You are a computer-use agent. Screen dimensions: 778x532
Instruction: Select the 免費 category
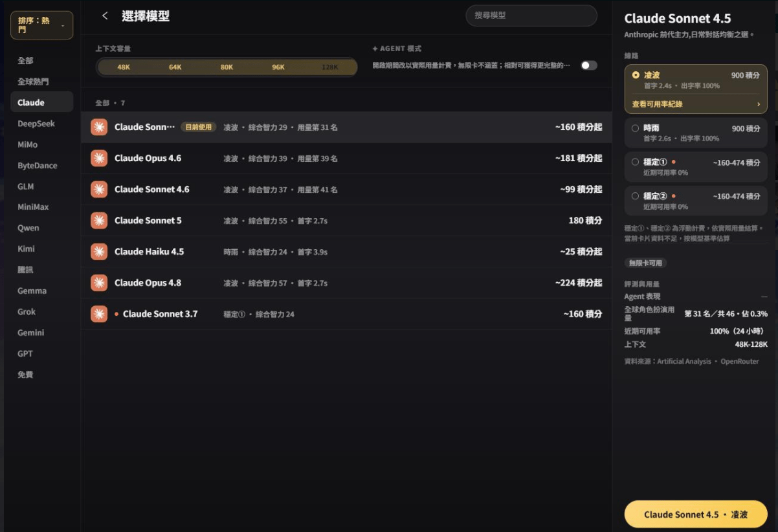42,375
